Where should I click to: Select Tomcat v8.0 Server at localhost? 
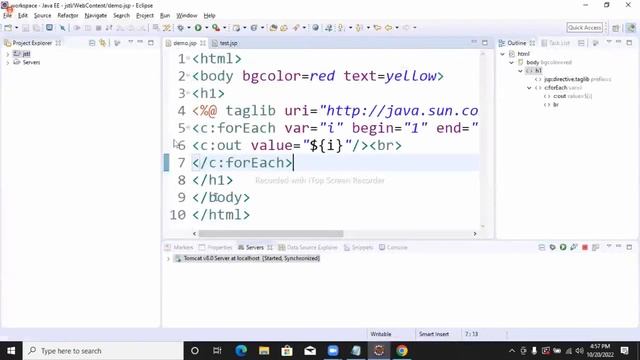[x=247, y=258]
